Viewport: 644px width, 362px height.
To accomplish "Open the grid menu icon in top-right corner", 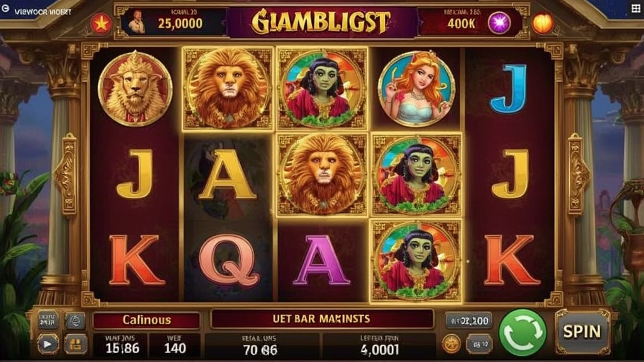I will coord(636,9).
